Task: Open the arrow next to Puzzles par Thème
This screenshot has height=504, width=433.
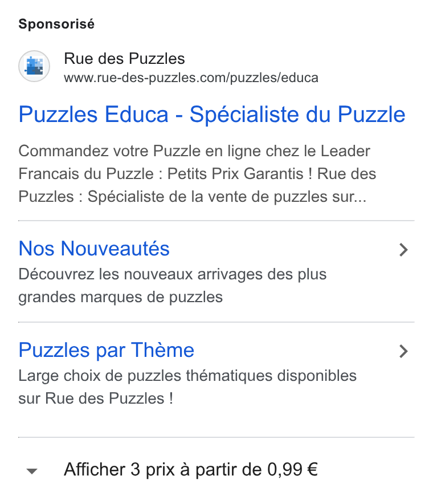Action: coord(403,351)
